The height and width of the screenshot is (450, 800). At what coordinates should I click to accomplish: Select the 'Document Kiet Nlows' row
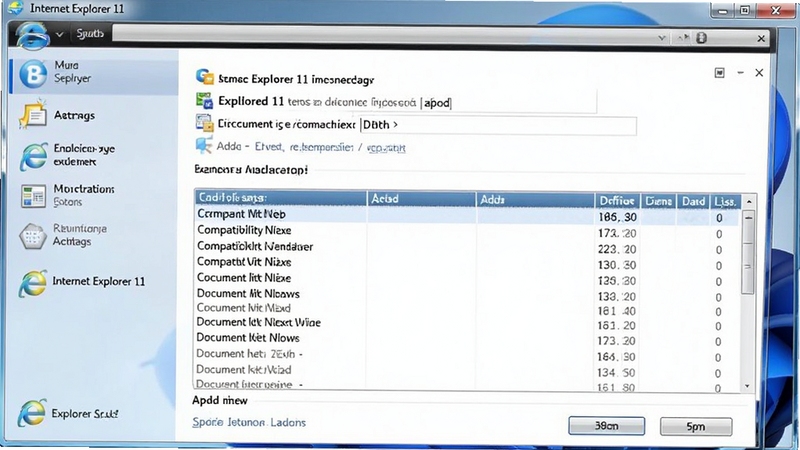(467, 339)
